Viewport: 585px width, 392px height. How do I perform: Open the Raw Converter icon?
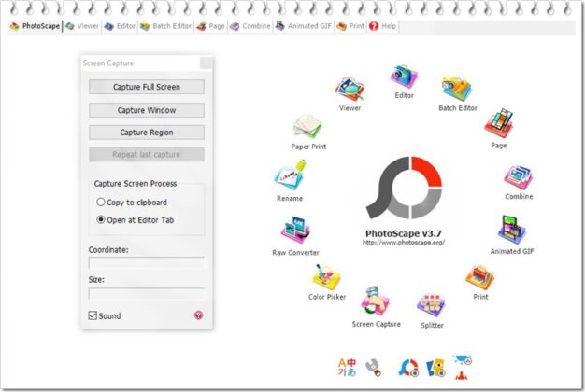tap(295, 231)
